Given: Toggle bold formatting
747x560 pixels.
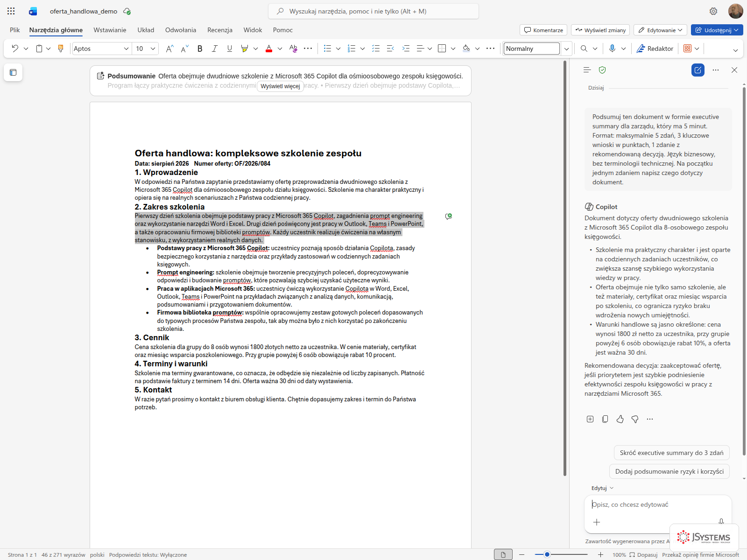Looking at the screenshot, I should (200, 49).
